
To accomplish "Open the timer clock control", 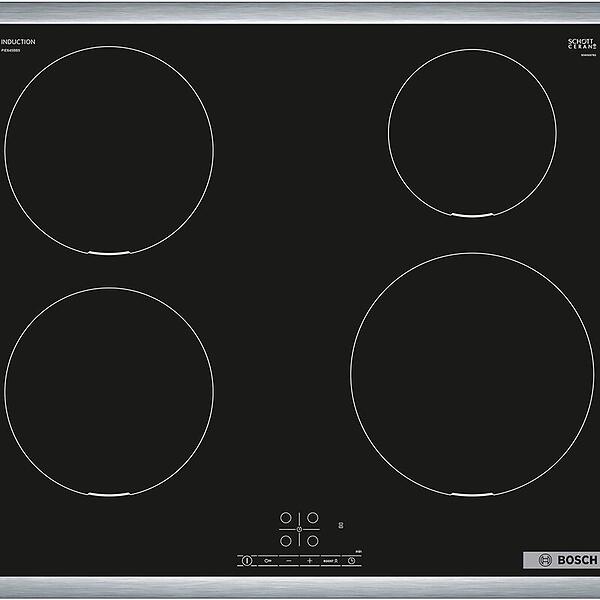I will click(351, 561).
